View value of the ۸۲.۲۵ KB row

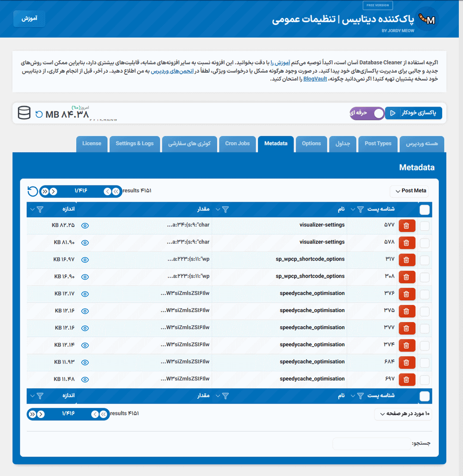(85, 226)
